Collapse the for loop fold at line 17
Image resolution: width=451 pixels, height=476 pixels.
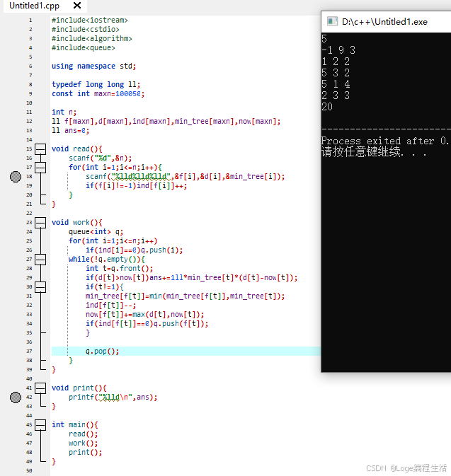pyautogui.click(x=40, y=167)
